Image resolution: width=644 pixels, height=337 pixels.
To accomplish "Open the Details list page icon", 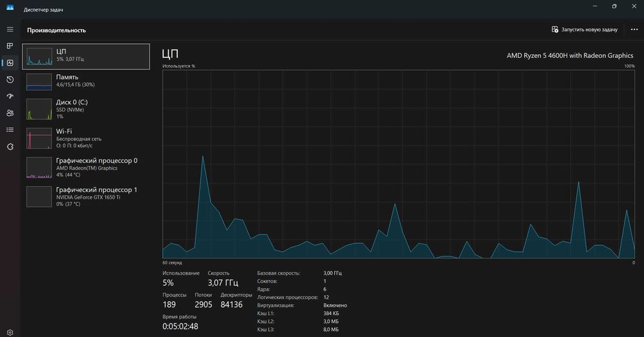I will pos(10,129).
